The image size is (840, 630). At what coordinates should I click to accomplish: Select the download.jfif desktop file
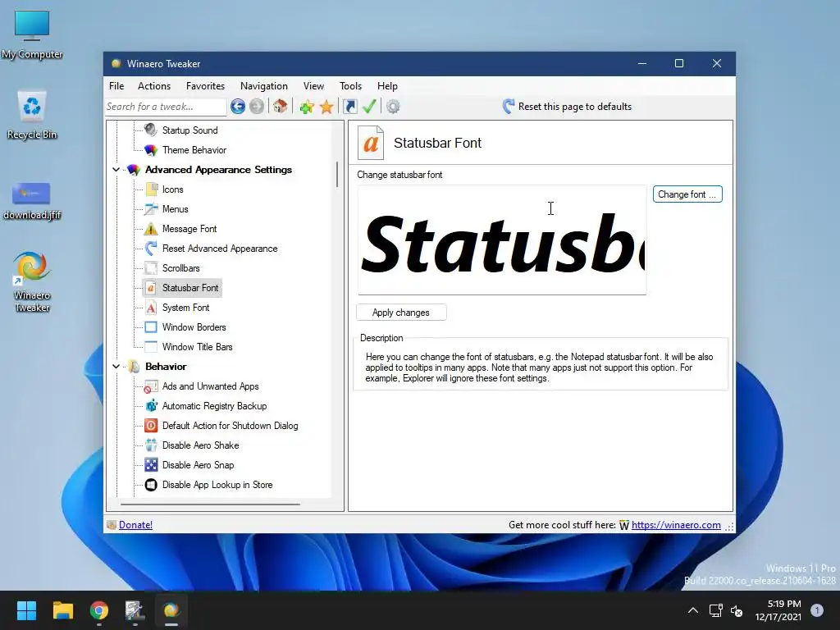coord(32,201)
